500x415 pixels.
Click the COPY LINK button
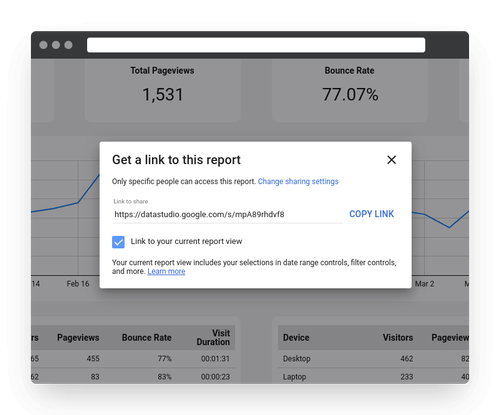point(371,214)
